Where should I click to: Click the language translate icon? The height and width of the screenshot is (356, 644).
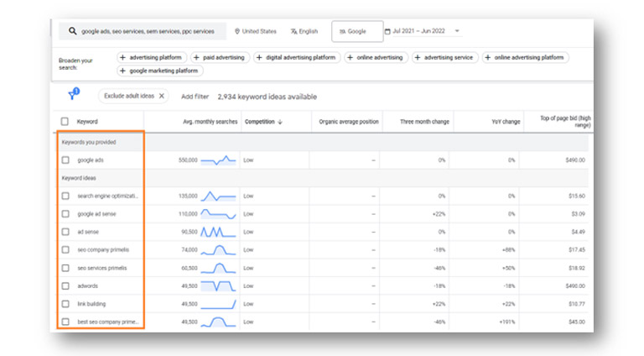pyautogui.click(x=293, y=31)
